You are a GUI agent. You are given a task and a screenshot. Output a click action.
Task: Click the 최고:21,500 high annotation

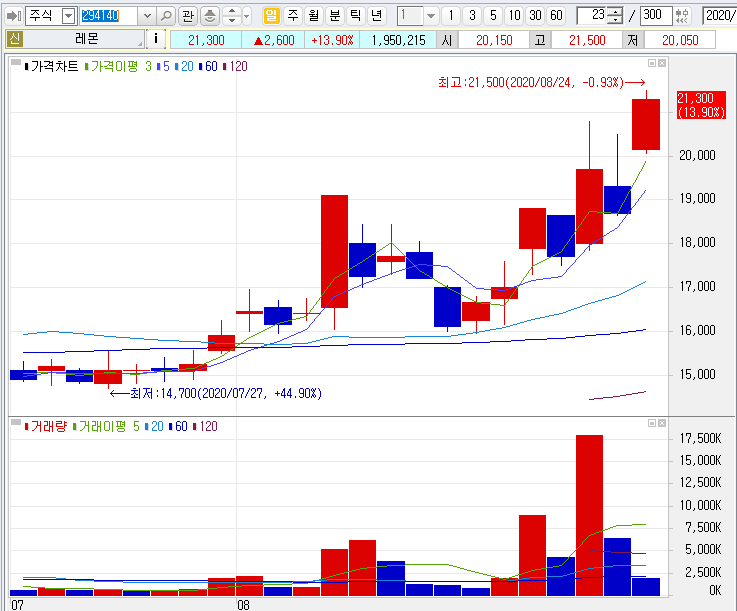(x=541, y=82)
